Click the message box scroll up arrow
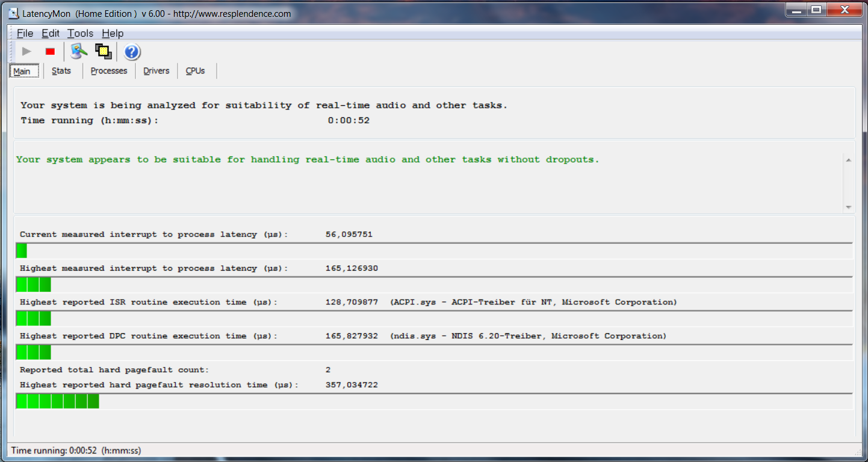Screen dimensions: 868x462 [848, 160]
